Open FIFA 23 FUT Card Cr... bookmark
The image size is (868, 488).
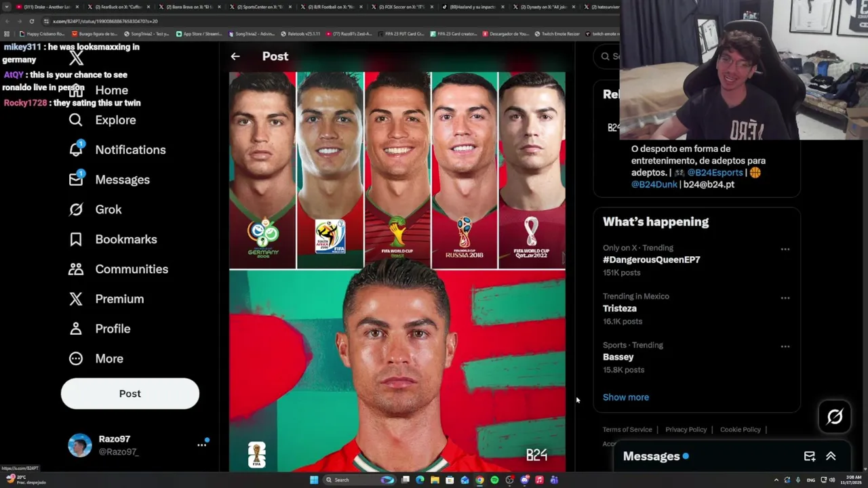point(401,34)
